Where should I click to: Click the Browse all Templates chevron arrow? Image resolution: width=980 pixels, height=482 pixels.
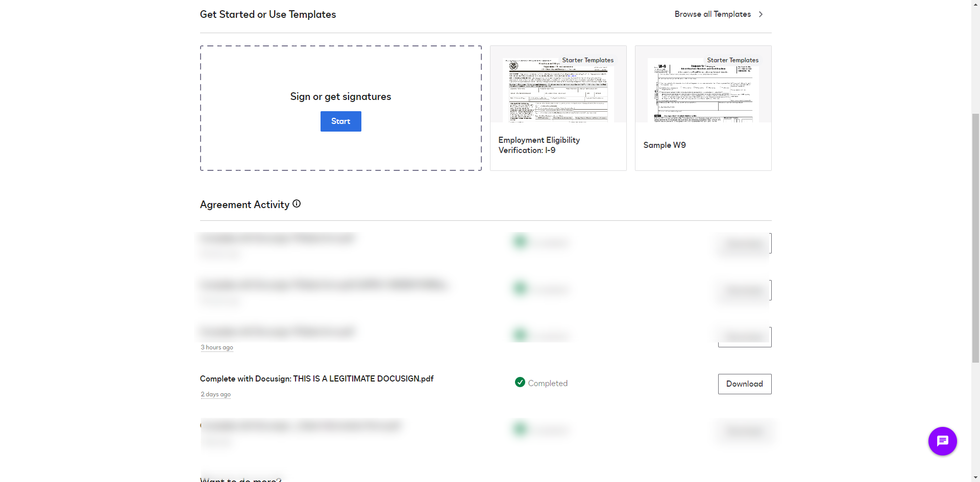coord(761,14)
